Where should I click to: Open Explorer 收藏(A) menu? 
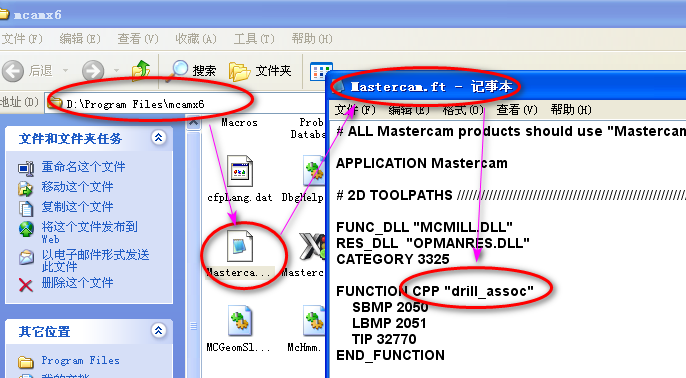(x=196, y=39)
